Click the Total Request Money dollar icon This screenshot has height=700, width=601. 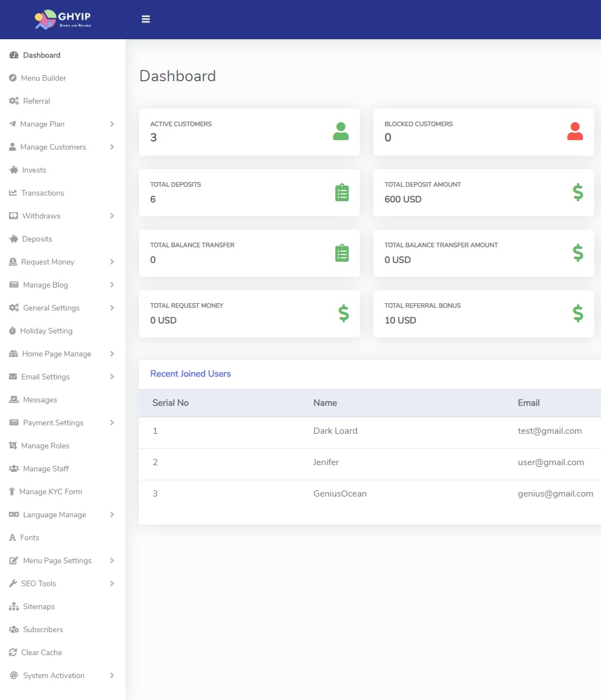344,313
